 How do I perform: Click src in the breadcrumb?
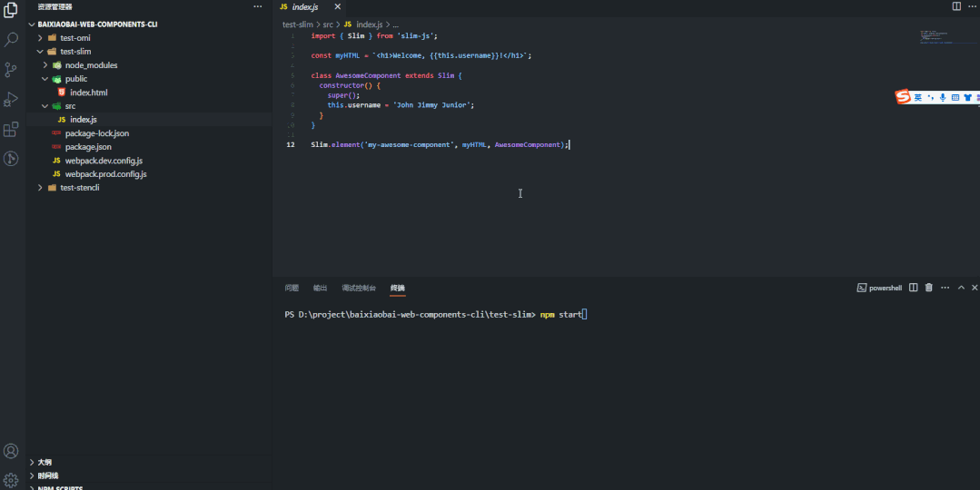pyautogui.click(x=328, y=24)
